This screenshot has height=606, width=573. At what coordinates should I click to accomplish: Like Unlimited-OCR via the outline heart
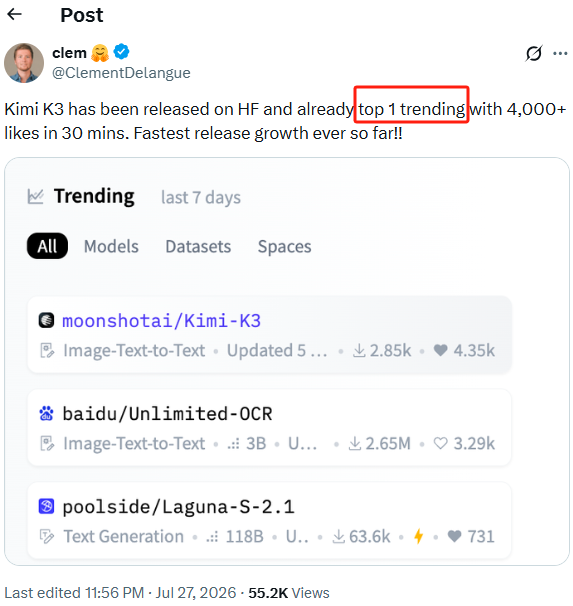(440, 443)
